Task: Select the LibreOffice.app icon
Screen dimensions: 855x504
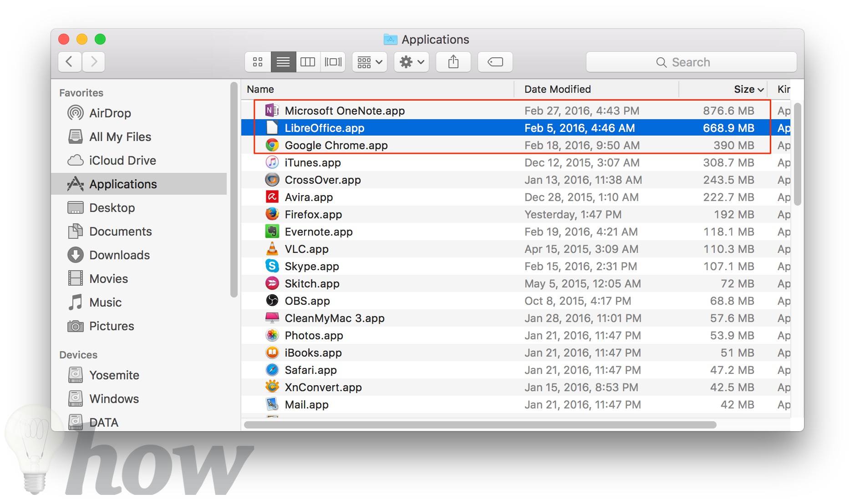Action: tap(272, 128)
